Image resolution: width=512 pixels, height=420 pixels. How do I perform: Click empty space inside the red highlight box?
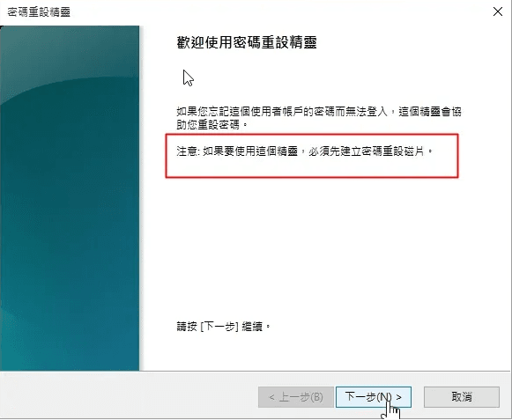[x=312, y=168]
